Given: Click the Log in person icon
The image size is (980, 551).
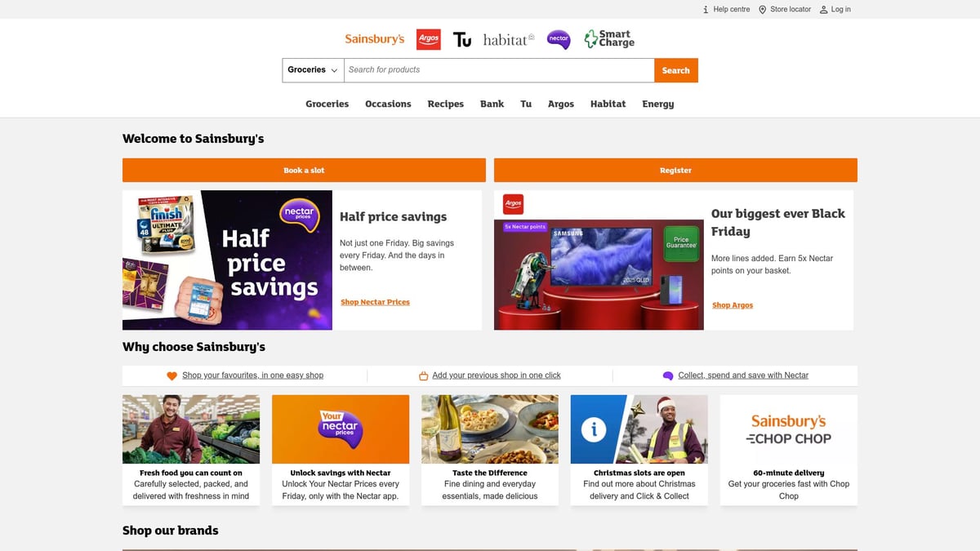Looking at the screenshot, I should tap(823, 10).
